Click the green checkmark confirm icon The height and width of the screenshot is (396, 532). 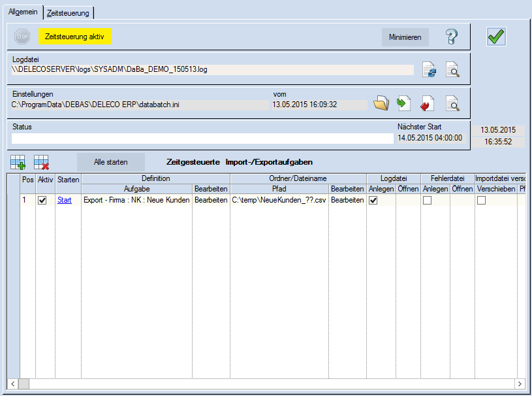[x=496, y=37]
